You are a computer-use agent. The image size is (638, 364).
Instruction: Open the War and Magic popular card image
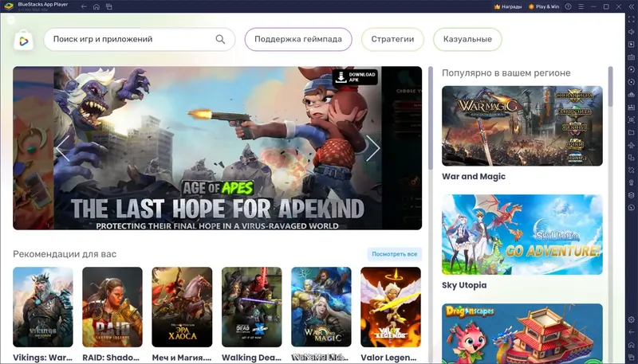(522, 126)
